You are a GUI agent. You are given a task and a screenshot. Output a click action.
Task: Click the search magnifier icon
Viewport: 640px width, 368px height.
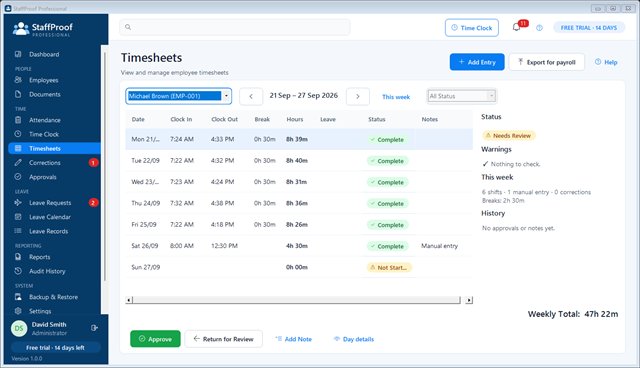(x=128, y=27)
